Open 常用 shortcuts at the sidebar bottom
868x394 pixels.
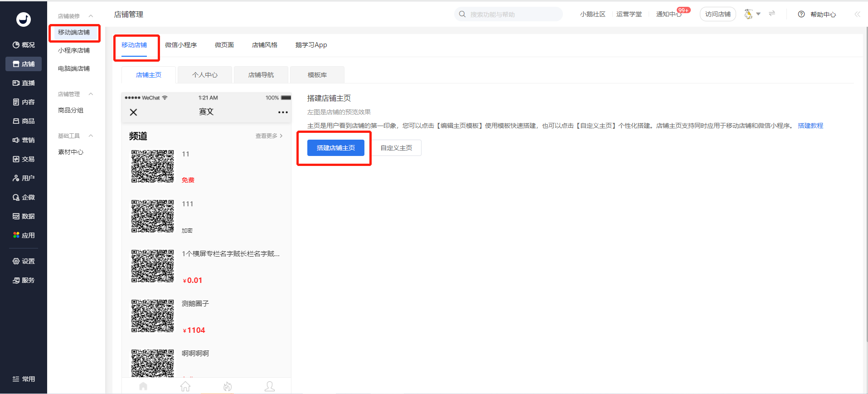pos(24,379)
